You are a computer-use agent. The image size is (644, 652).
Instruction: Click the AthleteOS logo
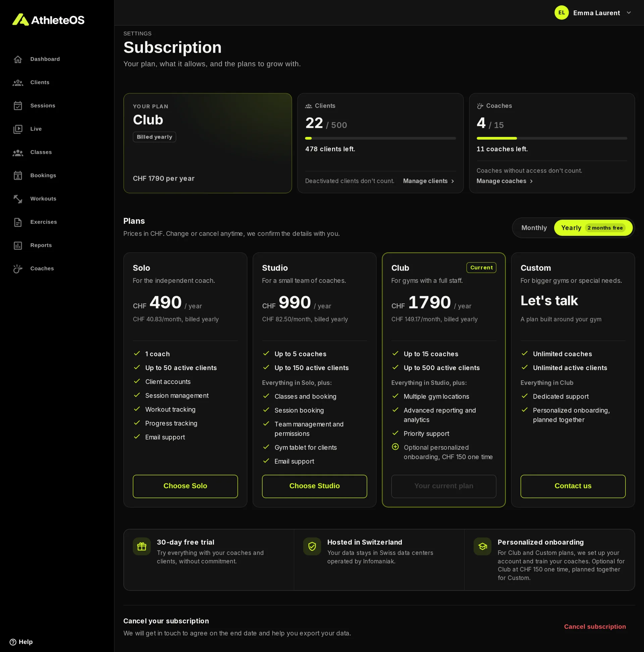tap(48, 19)
